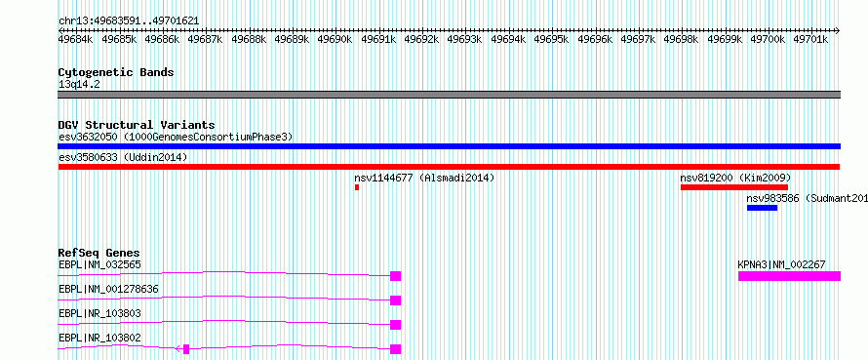Click the 49695k ruler tick label
This screenshot has width=868, height=360.
(552, 39)
